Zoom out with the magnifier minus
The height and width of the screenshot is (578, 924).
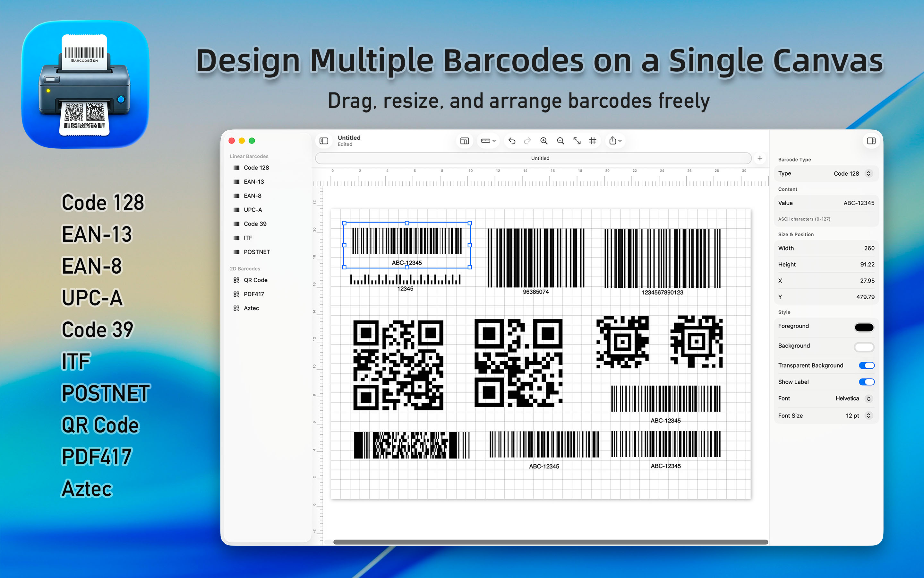click(560, 141)
